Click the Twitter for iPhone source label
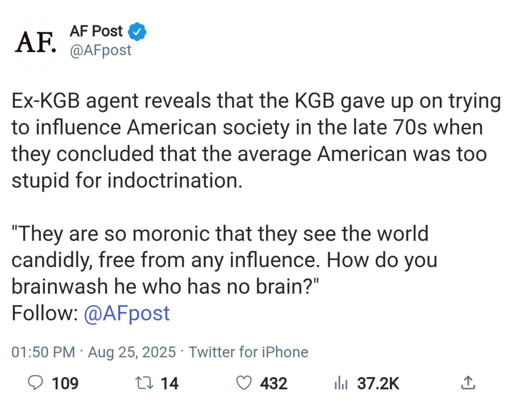This screenshot has width=517, height=420. [248, 352]
